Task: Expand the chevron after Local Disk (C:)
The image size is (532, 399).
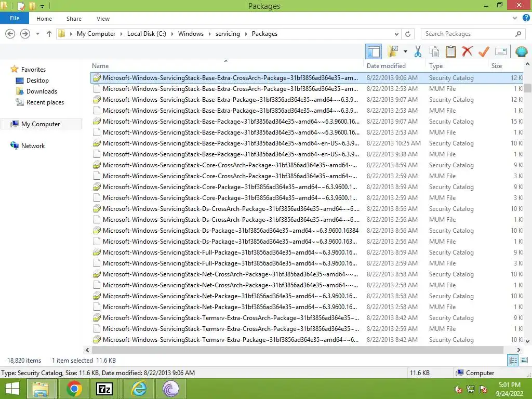Action: [172, 34]
